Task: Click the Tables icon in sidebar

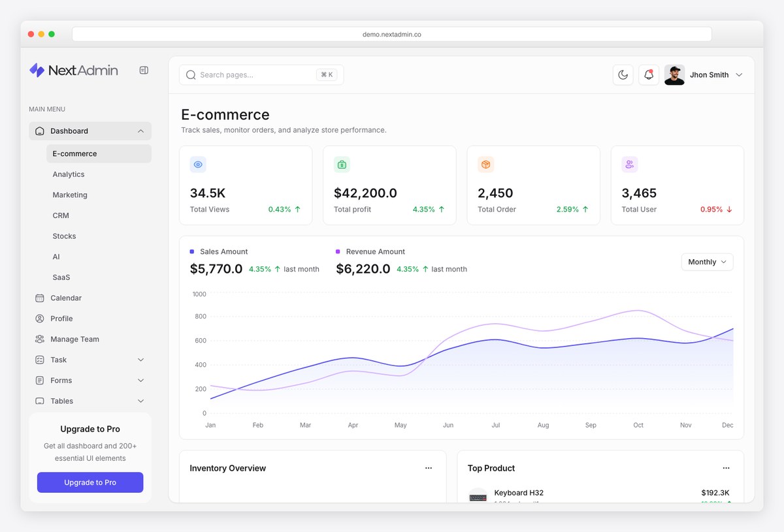Action: [40, 401]
